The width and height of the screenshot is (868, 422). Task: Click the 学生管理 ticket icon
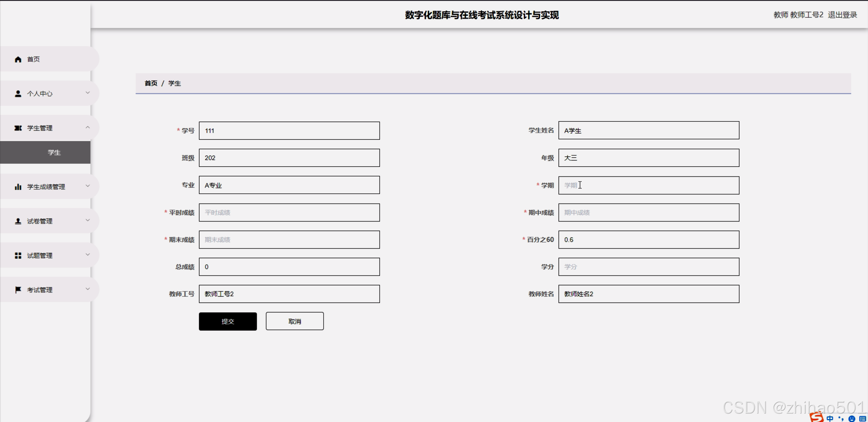tap(18, 128)
